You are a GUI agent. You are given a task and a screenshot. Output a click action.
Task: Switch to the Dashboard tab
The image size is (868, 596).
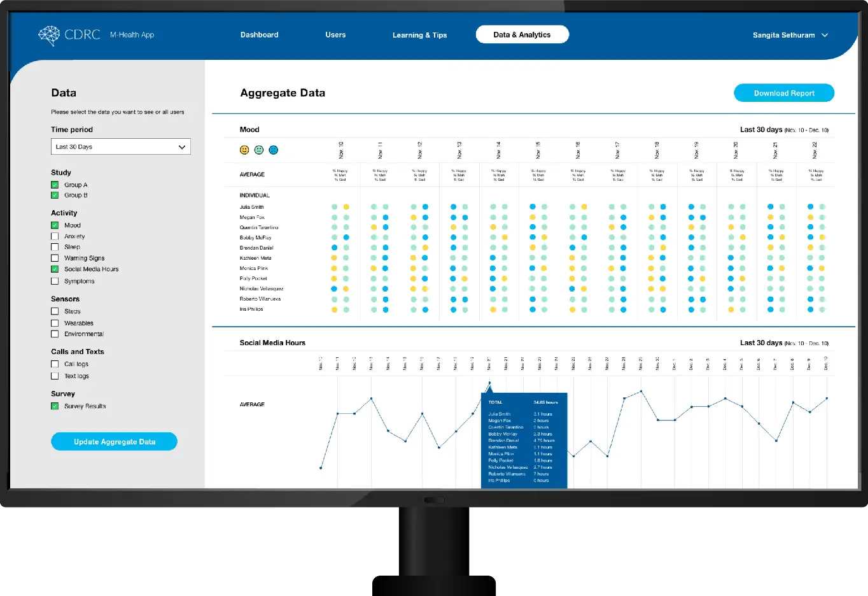point(259,35)
